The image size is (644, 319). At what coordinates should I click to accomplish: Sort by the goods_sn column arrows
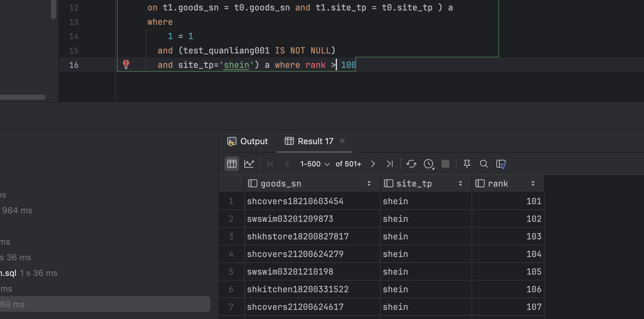pyautogui.click(x=369, y=184)
